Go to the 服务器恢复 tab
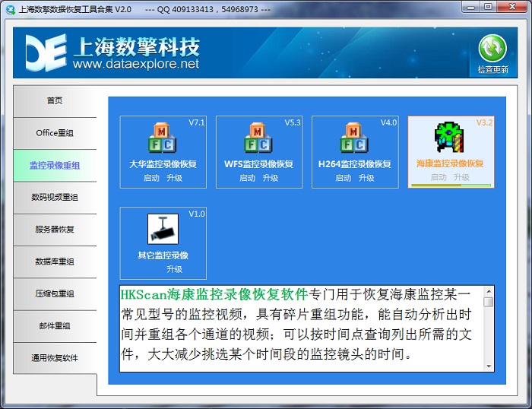This screenshot has width=532, height=409. pyautogui.click(x=55, y=230)
